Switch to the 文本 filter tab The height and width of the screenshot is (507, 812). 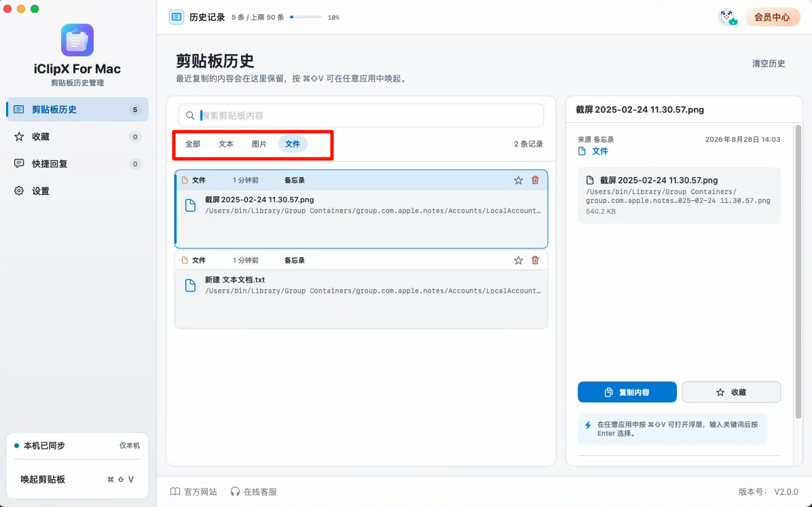pyautogui.click(x=226, y=144)
